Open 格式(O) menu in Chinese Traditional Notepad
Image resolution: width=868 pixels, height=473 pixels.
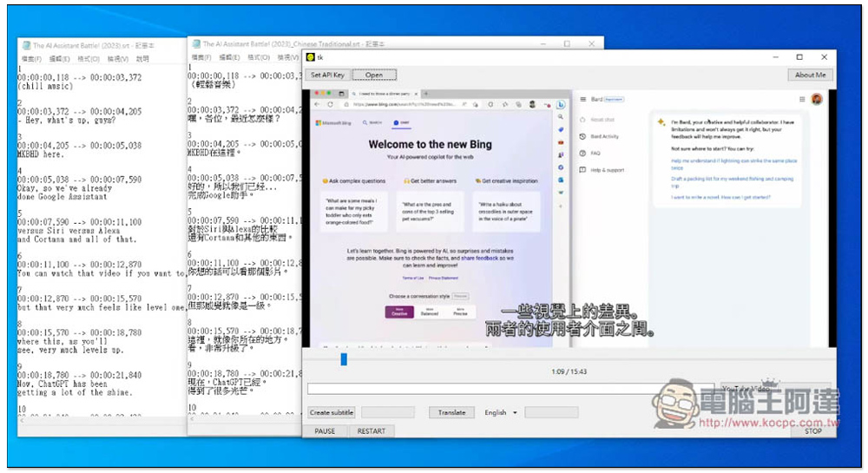pos(259,57)
